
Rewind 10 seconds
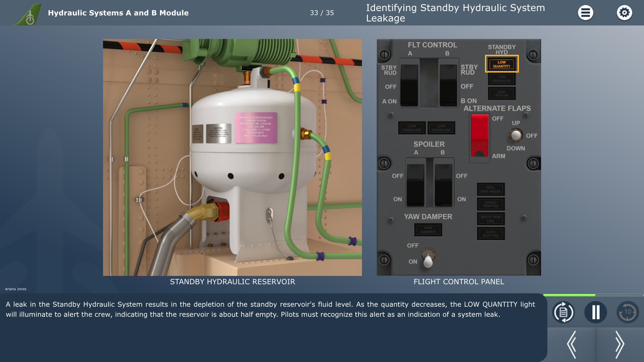click(x=627, y=312)
